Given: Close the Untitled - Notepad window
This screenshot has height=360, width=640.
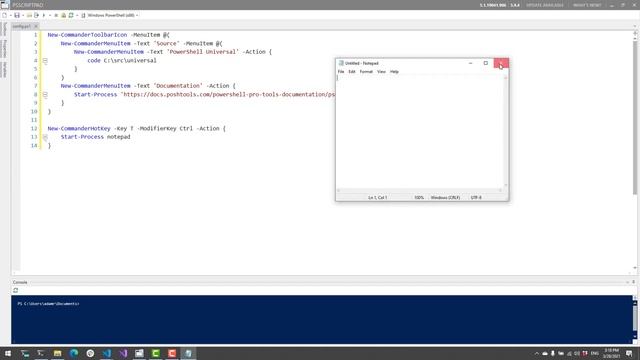Looking at the screenshot, I should click(501, 63).
